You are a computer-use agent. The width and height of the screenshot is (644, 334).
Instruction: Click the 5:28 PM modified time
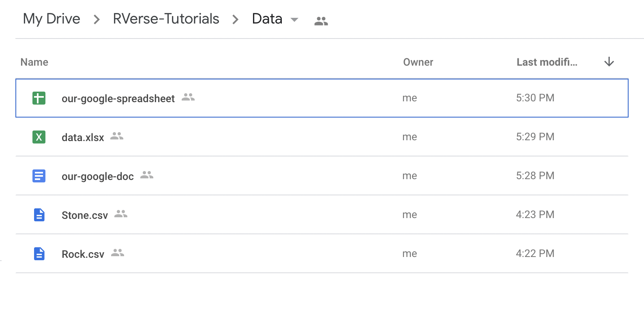(535, 176)
